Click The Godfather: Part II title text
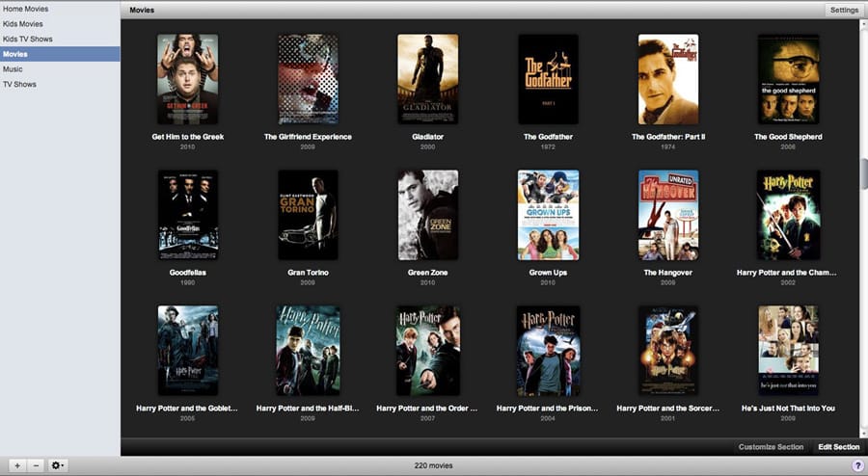This screenshot has width=868, height=476. (668, 137)
